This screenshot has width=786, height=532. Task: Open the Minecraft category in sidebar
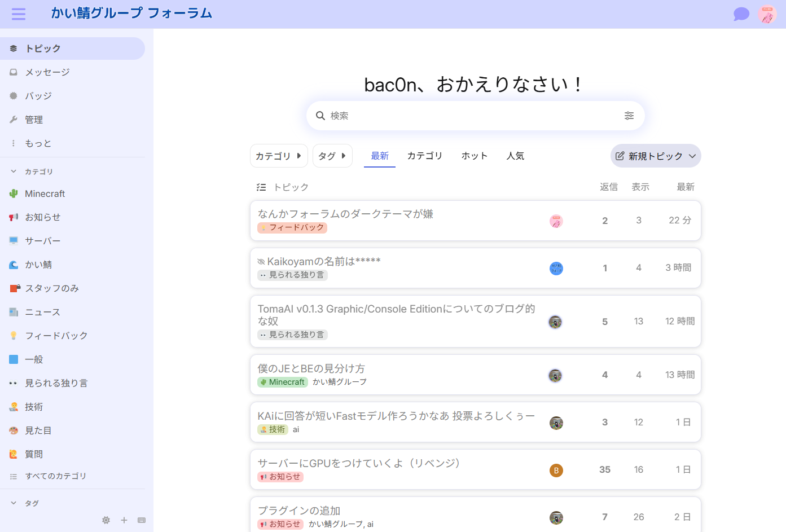point(45,194)
